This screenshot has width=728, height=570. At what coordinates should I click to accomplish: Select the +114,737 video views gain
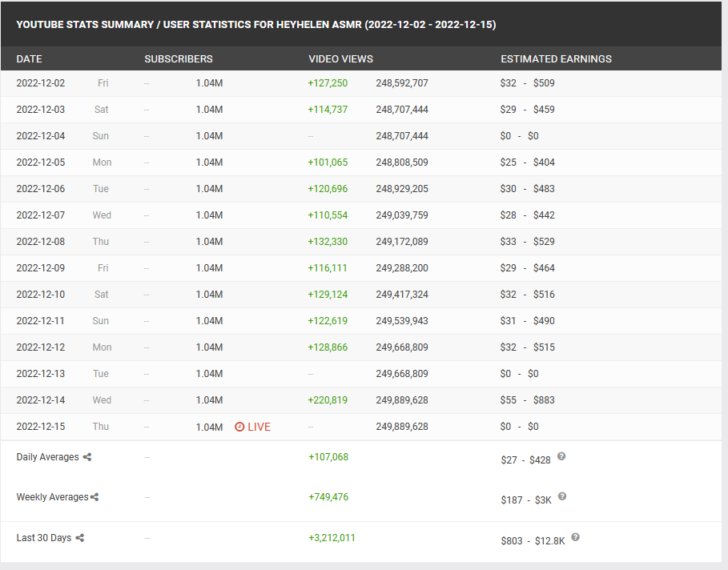pyautogui.click(x=328, y=110)
